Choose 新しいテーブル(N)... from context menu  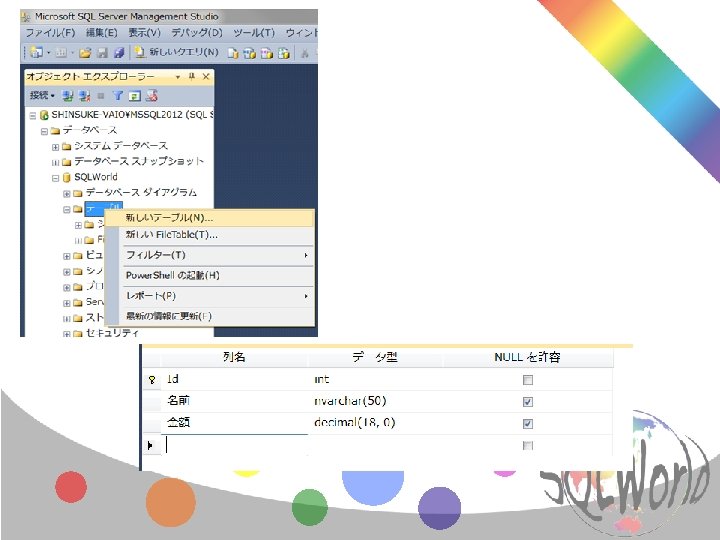[x=210, y=218]
